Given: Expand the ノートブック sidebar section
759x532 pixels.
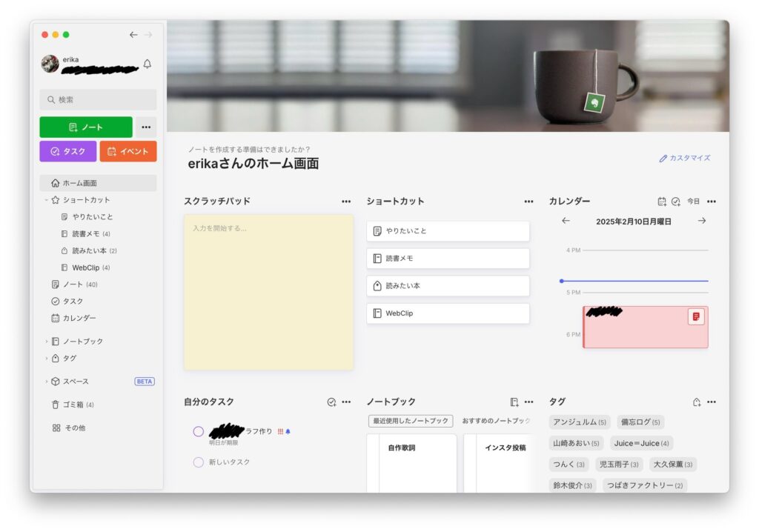Looking at the screenshot, I should [x=47, y=342].
